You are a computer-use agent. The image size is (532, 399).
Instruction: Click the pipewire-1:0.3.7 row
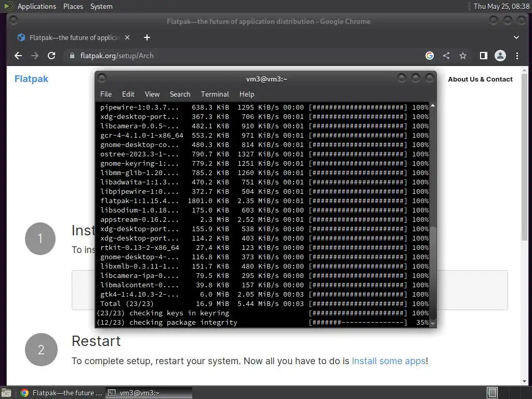click(x=264, y=107)
